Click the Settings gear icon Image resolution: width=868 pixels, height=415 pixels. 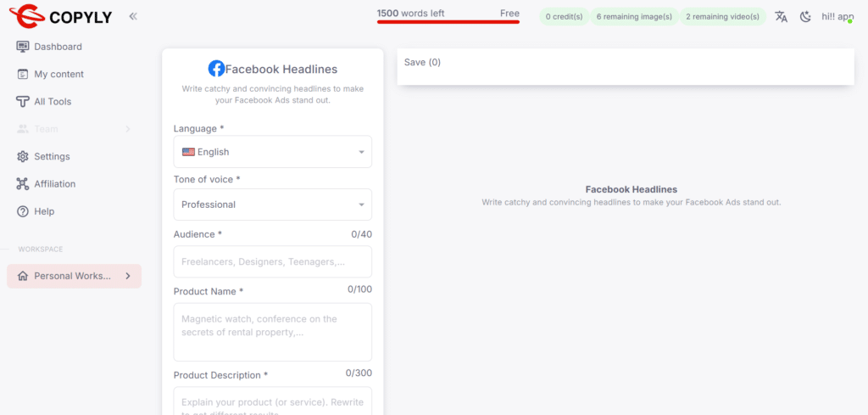point(23,156)
